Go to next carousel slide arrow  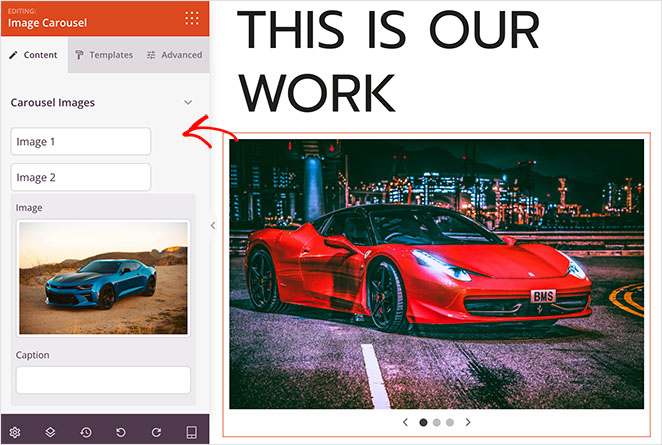[468, 422]
